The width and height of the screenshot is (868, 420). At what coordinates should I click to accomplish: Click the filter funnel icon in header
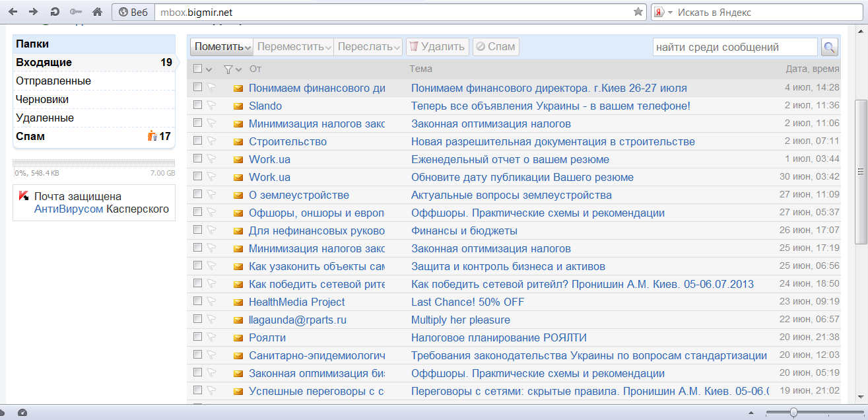point(228,69)
